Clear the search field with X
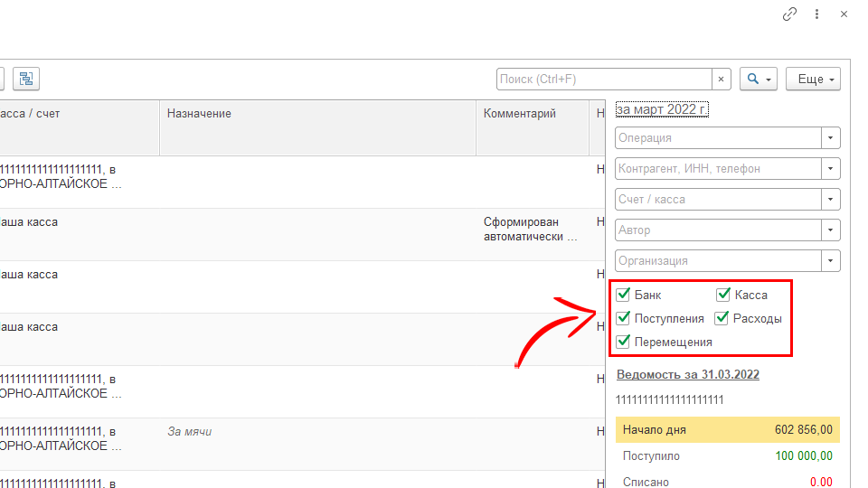Screen dimensions: 868x488 click(x=721, y=80)
